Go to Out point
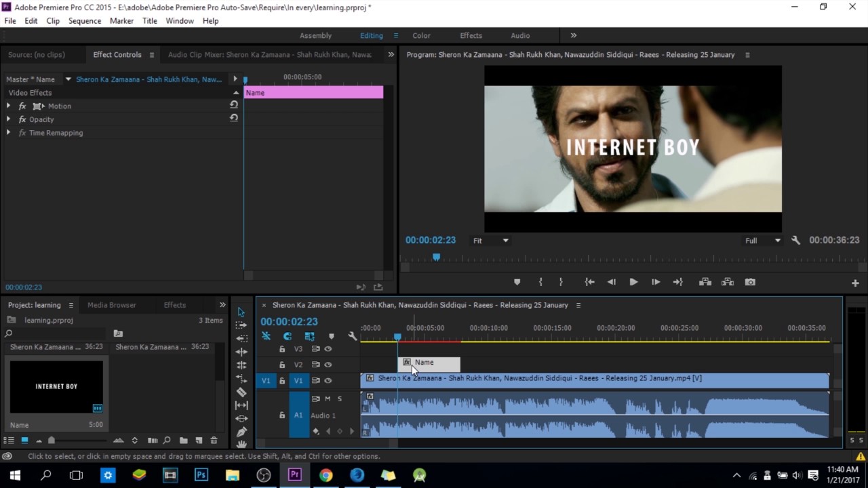The height and width of the screenshot is (488, 868). pos(677,282)
